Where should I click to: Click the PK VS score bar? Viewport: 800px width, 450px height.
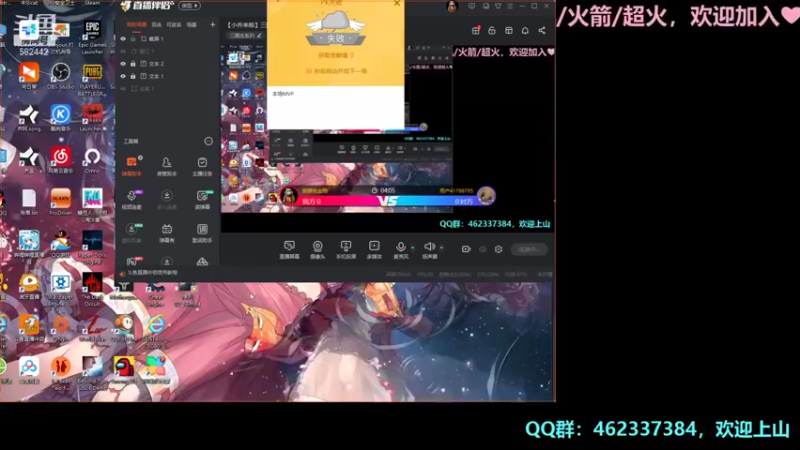(x=388, y=201)
